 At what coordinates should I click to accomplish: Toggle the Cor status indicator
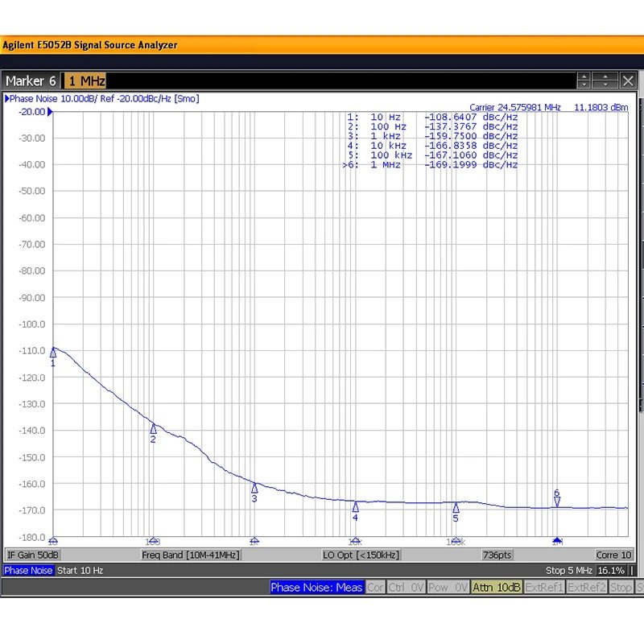point(375,588)
